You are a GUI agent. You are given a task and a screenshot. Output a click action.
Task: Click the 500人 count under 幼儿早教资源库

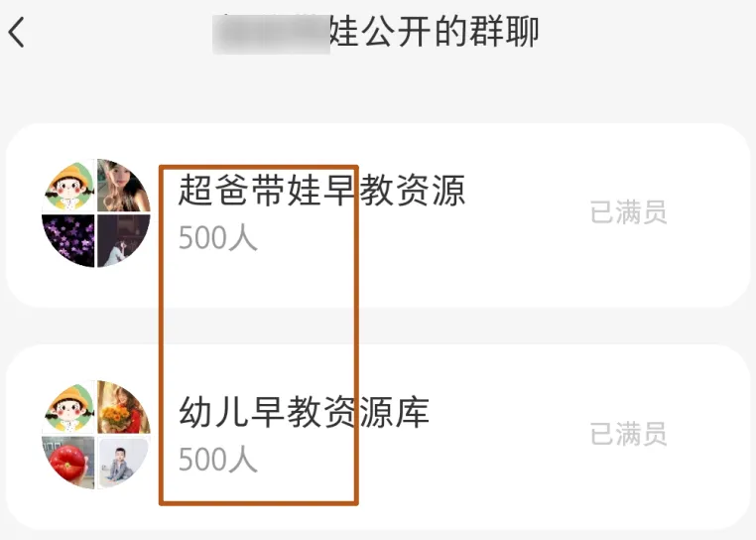[x=218, y=459]
